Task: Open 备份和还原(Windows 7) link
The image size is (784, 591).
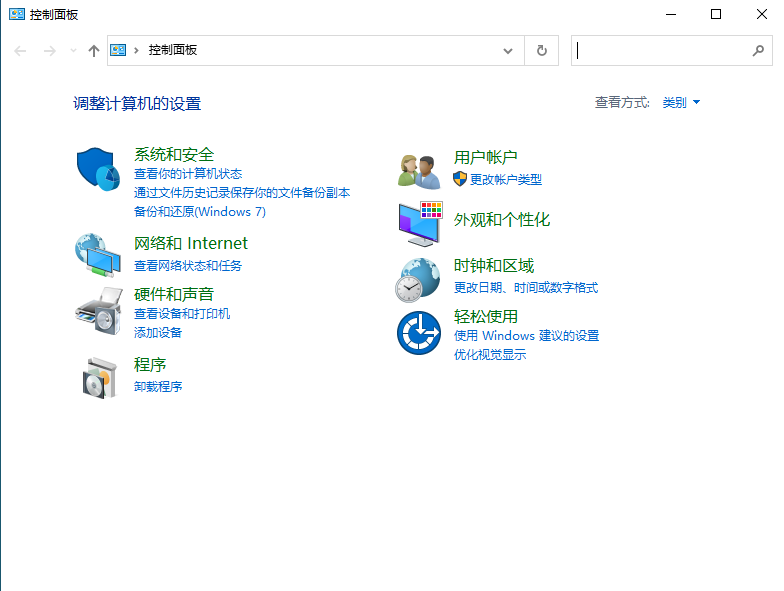Action: (200, 212)
